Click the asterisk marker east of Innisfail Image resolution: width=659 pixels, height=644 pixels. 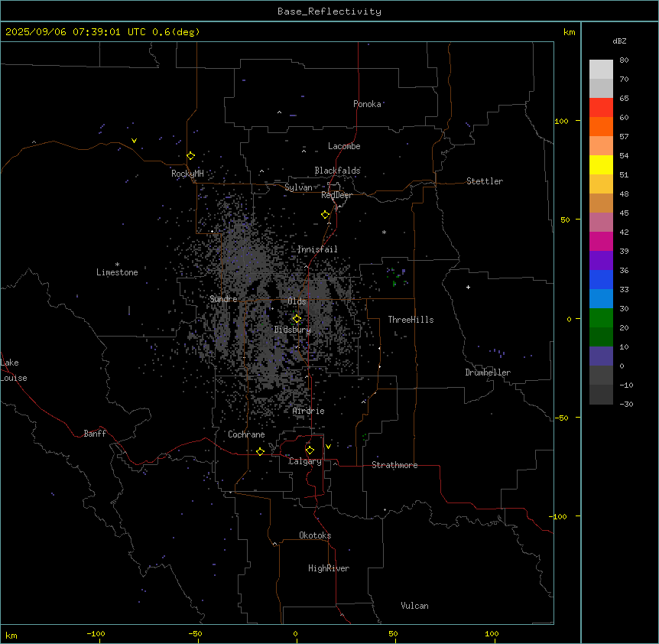point(384,232)
